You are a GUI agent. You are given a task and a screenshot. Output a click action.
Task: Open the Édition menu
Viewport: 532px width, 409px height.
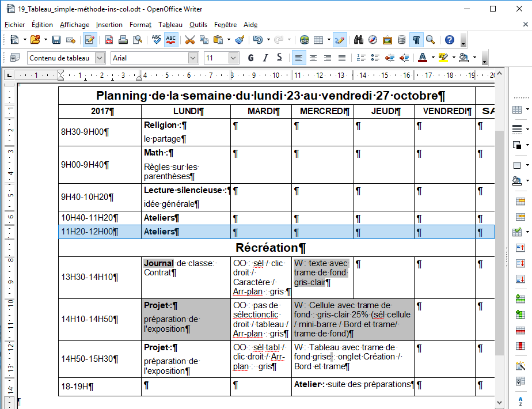tap(43, 25)
